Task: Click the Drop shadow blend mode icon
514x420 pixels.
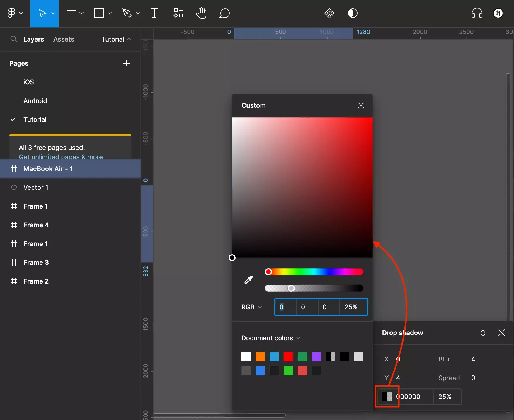Action: (x=483, y=333)
